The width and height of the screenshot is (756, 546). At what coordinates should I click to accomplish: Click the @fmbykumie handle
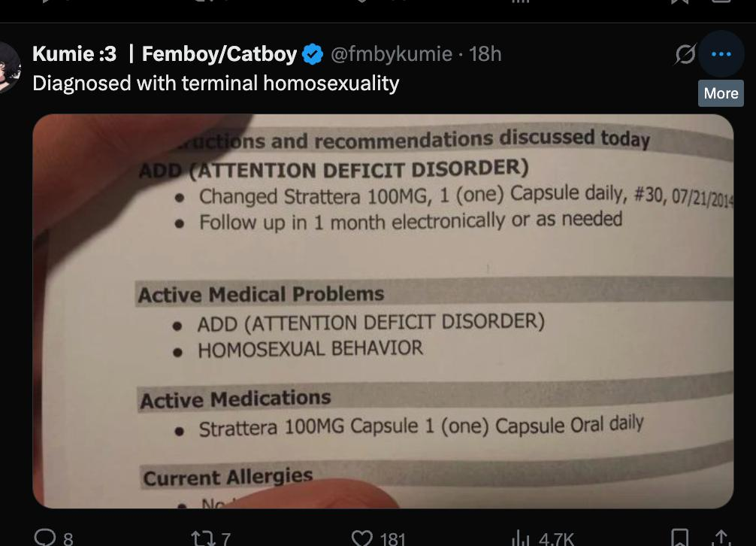pos(391,54)
